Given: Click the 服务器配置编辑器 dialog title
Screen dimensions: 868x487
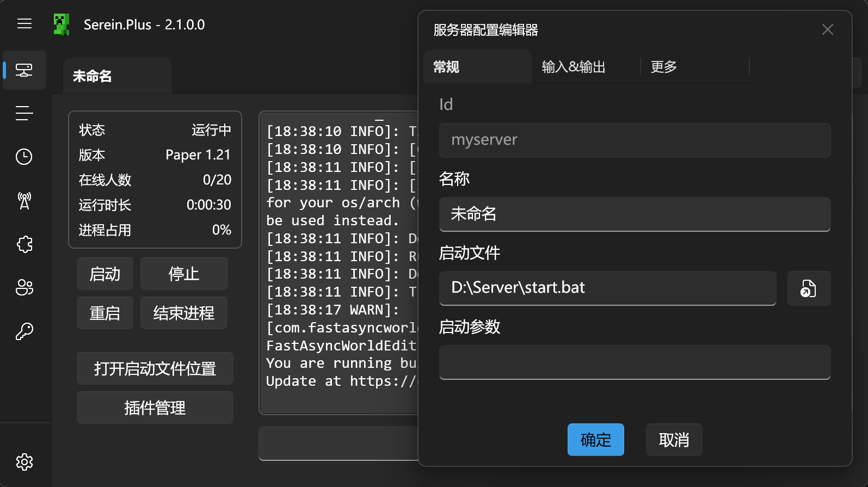Looking at the screenshot, I should pyautogui.click(x=485, y=30).
